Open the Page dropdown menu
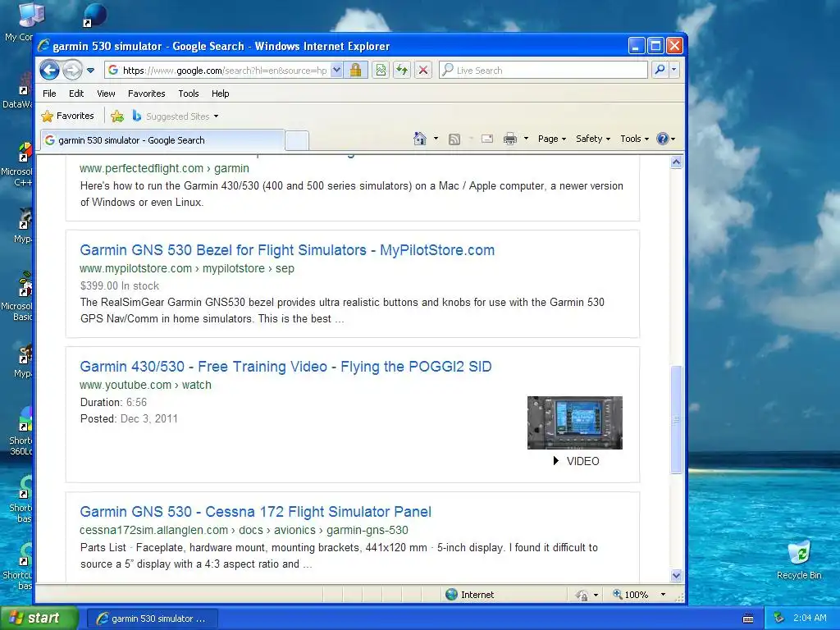The image size is (840, 630). click(x=552, y=139)
